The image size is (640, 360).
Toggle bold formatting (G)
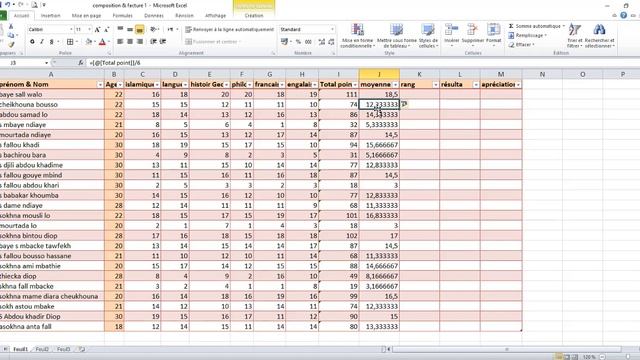[x=32, y=42]
